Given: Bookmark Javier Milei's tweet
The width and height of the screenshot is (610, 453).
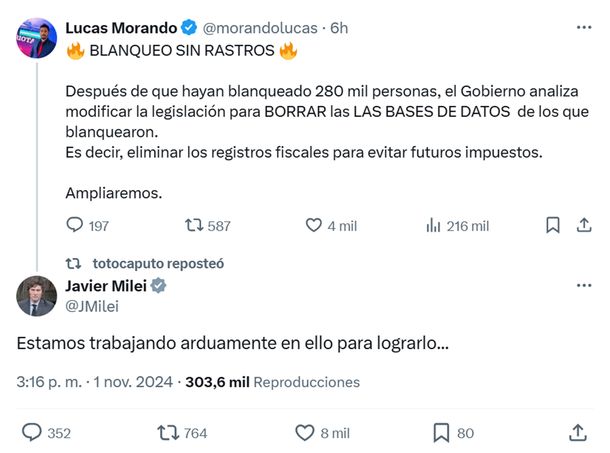Looking at the screenshot, I should pyautogui.click(x=441, y=432).
